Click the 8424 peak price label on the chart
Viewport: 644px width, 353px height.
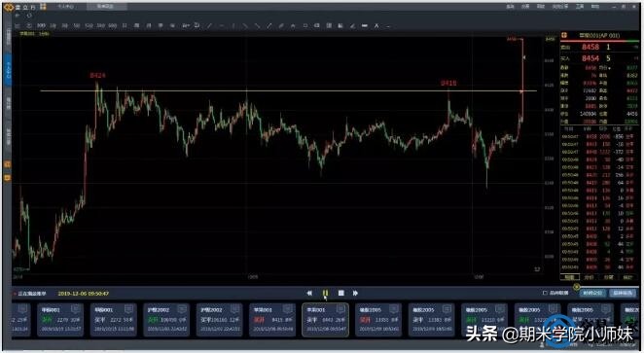coord(97,76)
